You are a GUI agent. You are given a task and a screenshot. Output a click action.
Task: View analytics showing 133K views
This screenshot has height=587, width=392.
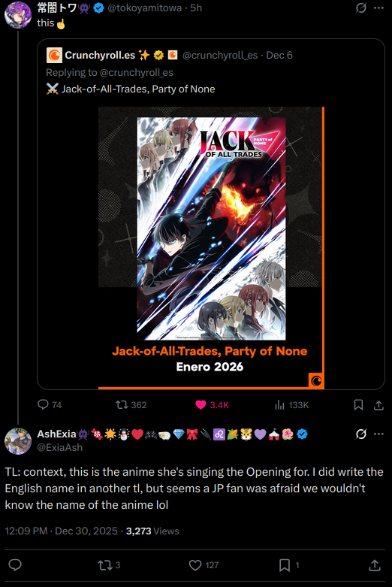tap(292, 404)
